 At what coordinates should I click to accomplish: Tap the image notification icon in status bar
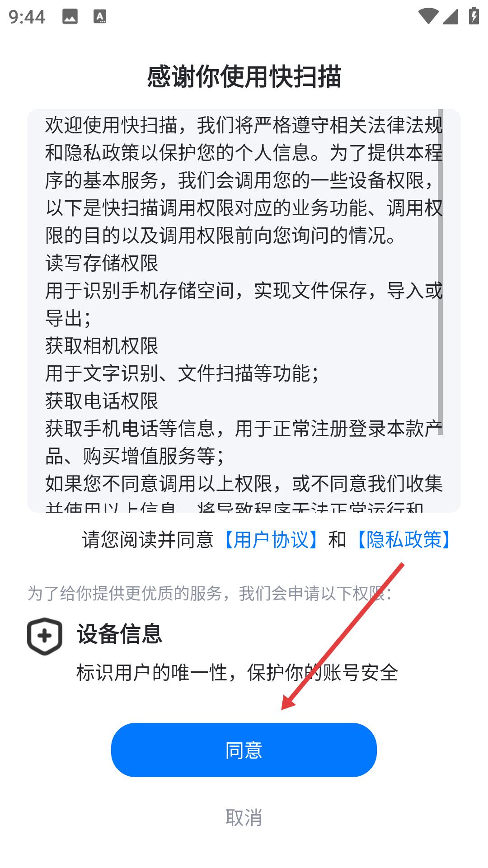[70, 17]
